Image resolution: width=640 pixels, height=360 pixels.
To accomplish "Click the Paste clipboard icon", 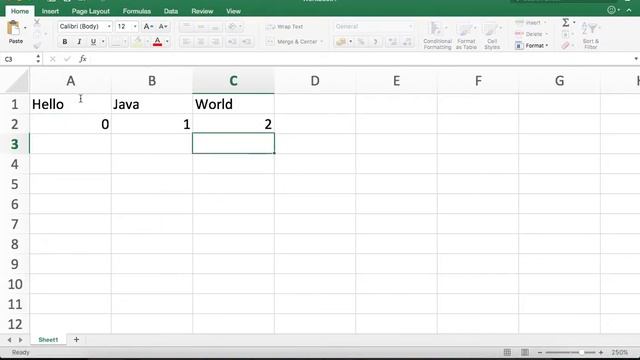I will pos(13,28).
